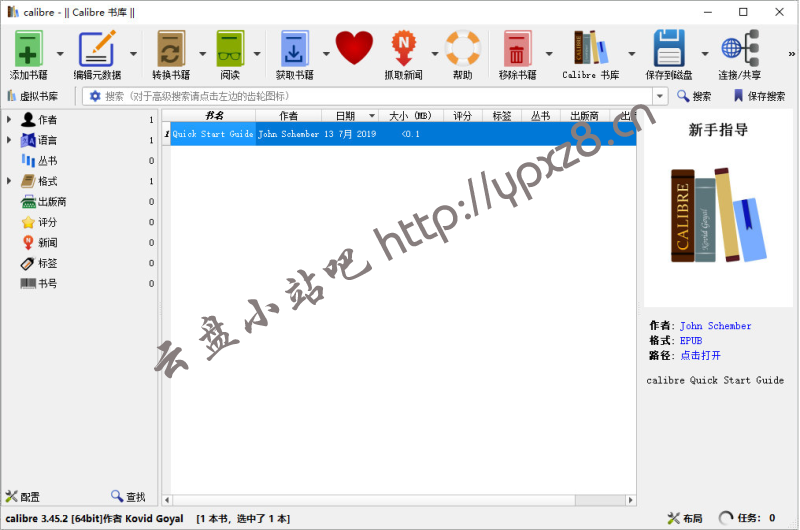Image resolution: width=800 pixels, height=530 pixels.
Task: Open dropdown arrow beside 保存到磁盘
Action: (x=705, y=54)
